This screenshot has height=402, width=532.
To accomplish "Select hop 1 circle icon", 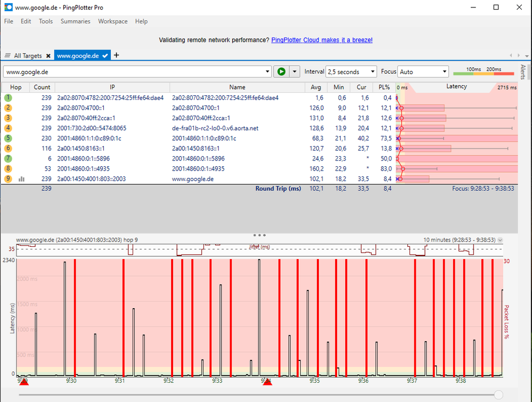I will pyautogui.click(x=8, y=98).
